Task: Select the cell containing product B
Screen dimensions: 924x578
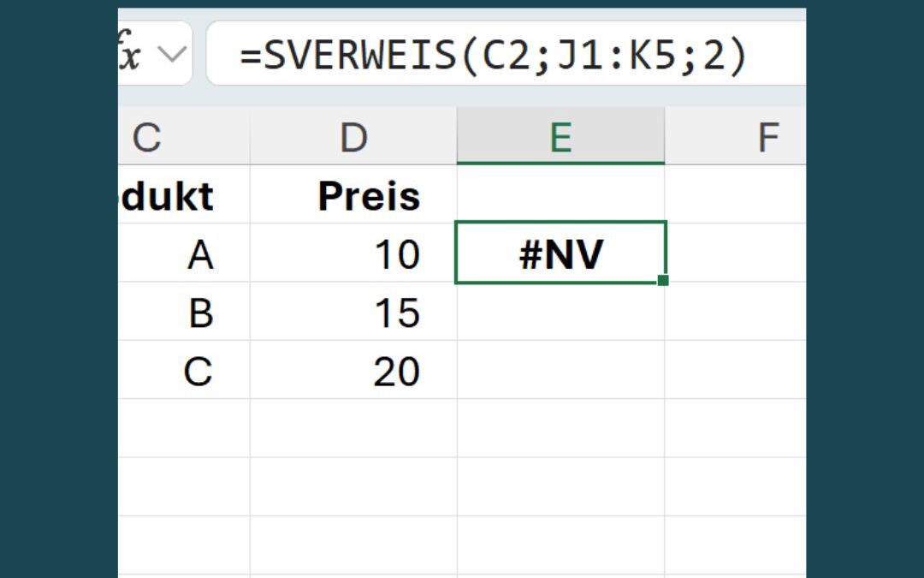Action: [184, 312]
